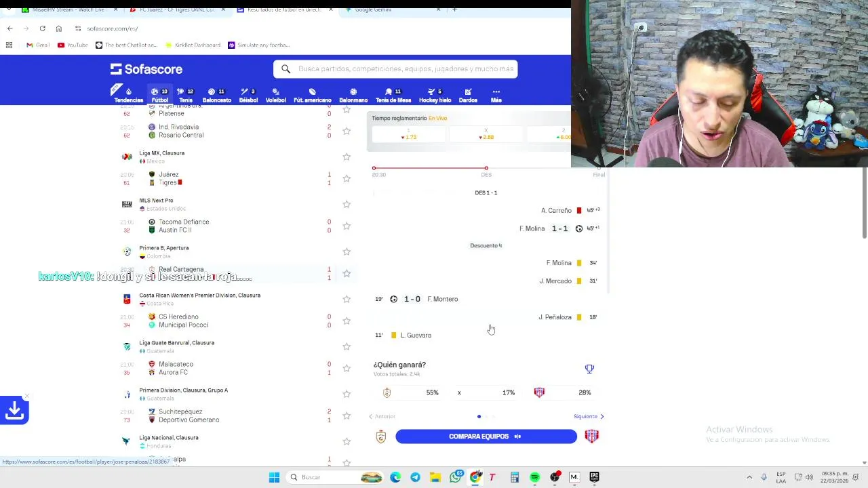Focus the Sofascore search field
This screenshot has width=868, height=488.
click(395, 68)
